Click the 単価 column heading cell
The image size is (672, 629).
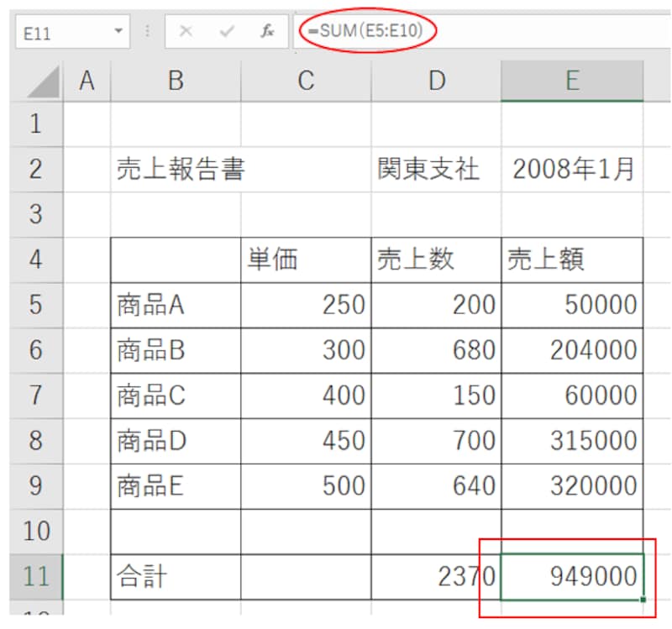306,258
